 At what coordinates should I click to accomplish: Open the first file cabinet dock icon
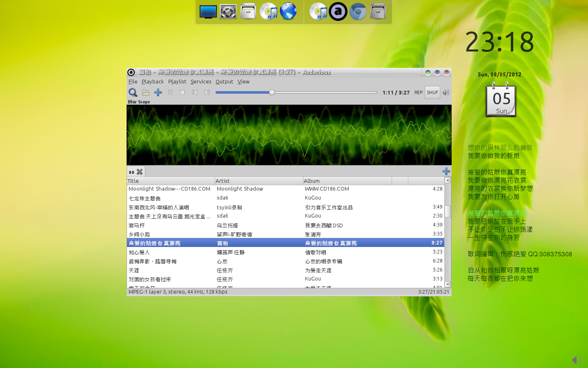[x=248, y=11]
